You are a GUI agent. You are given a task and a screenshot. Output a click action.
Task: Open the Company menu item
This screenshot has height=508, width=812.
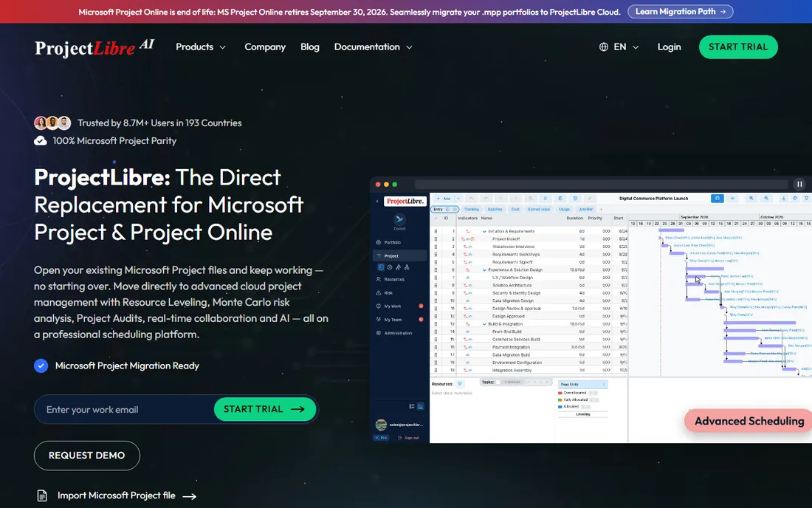coord(265,47)
